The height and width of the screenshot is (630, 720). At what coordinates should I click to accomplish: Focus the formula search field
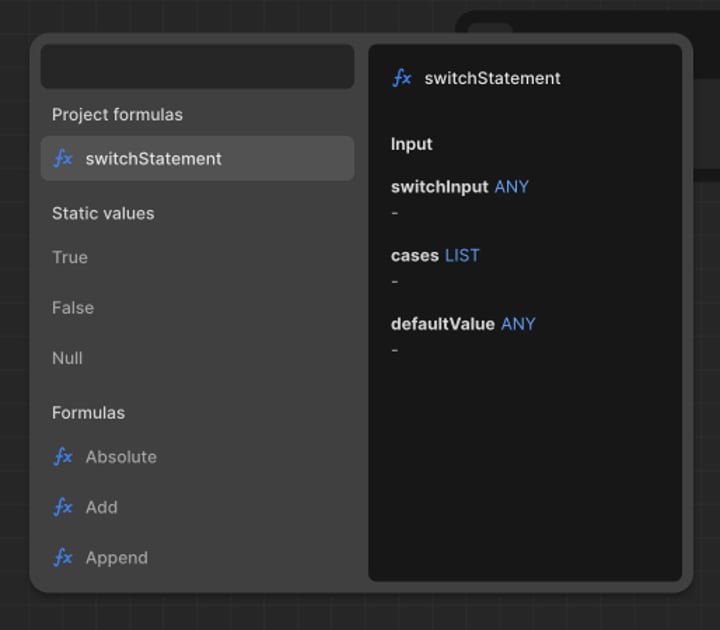(x=197, y=67)
